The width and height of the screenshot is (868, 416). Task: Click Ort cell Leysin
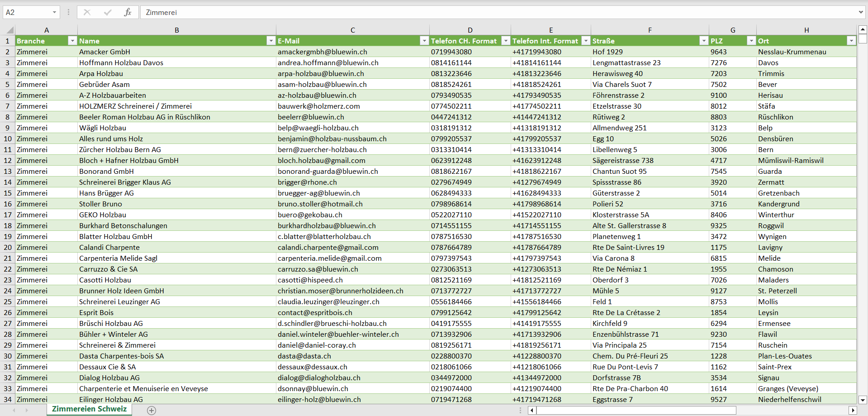coord(806,312)
